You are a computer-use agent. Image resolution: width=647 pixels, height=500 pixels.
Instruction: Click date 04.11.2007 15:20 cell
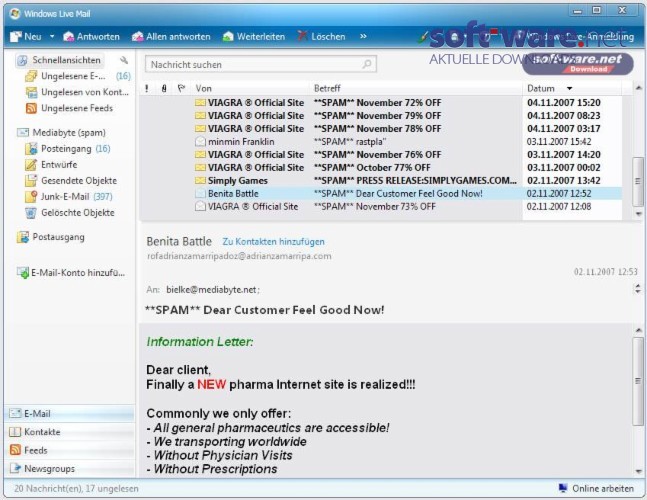click(564, 103)
